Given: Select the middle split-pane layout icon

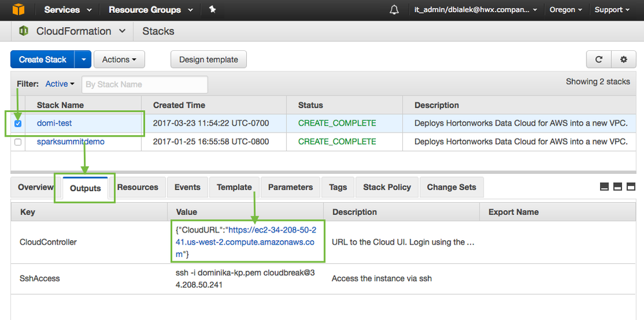Looking at the screenshot, I should click(x=618, y=187).
